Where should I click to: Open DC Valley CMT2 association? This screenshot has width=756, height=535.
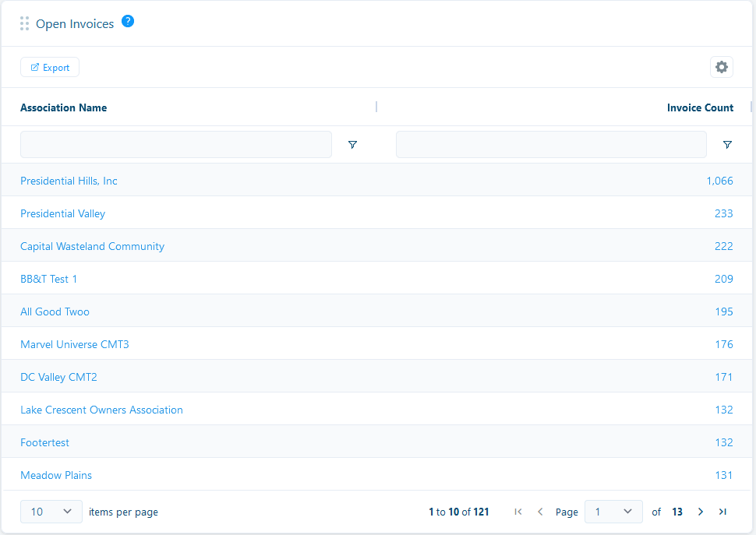(x=58, y=377)
